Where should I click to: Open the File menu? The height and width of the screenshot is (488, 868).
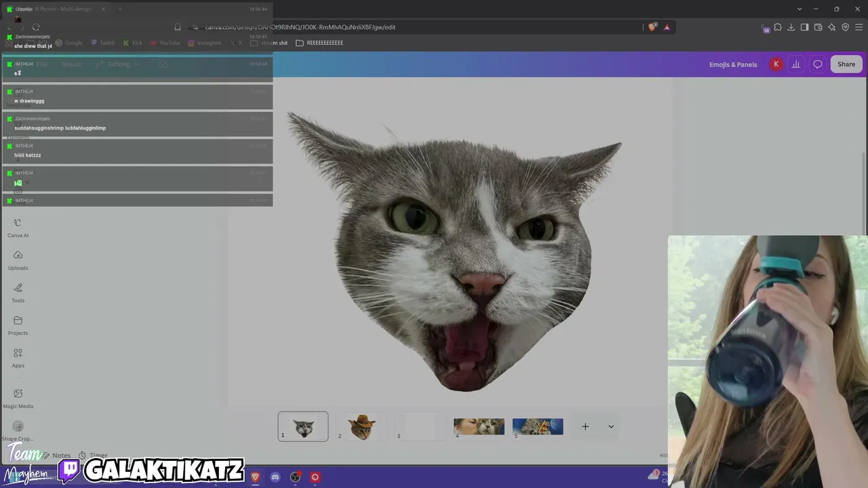tap(42, 64)
